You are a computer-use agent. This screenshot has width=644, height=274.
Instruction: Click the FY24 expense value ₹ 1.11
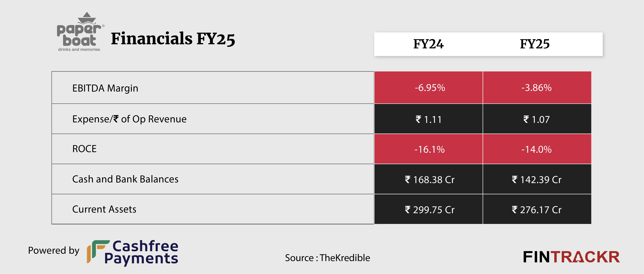coord(428,119)
